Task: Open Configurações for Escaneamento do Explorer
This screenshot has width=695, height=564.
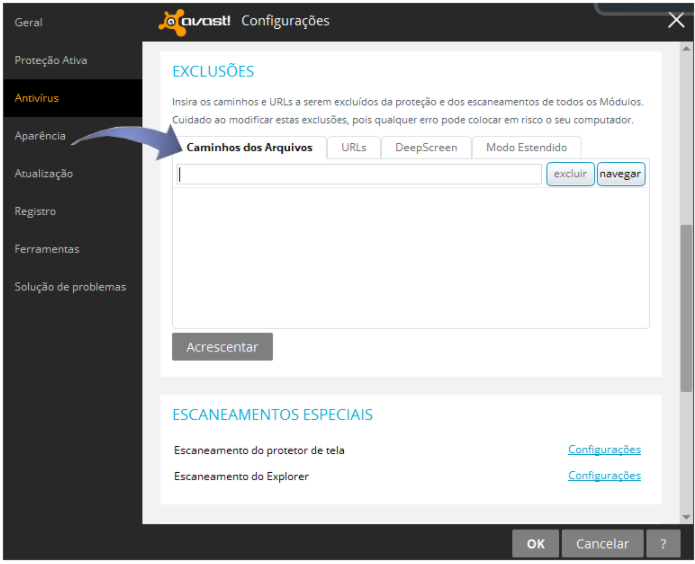Action: pos(604,475)
